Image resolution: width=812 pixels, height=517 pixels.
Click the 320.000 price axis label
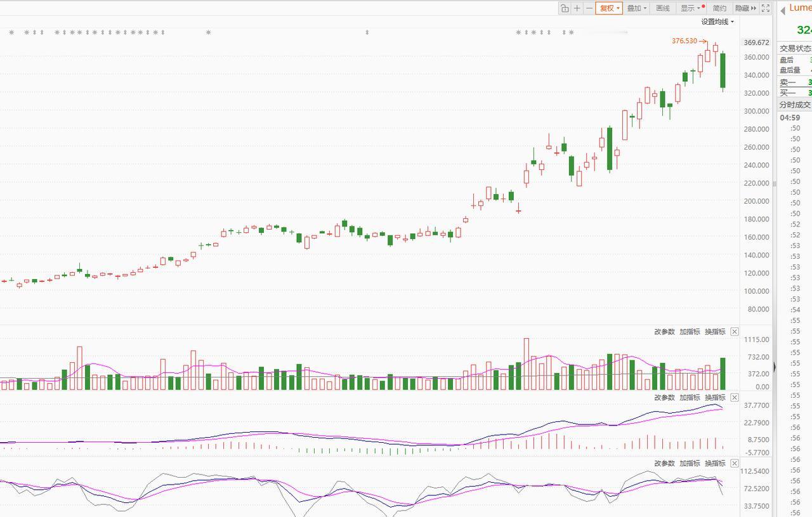pos(757,93)
